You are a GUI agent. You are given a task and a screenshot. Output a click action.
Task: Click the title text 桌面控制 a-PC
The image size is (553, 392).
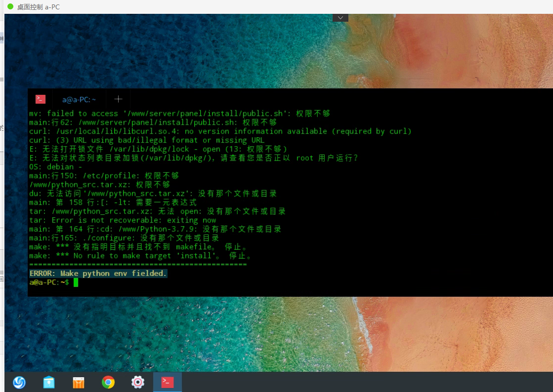(39, 7)
